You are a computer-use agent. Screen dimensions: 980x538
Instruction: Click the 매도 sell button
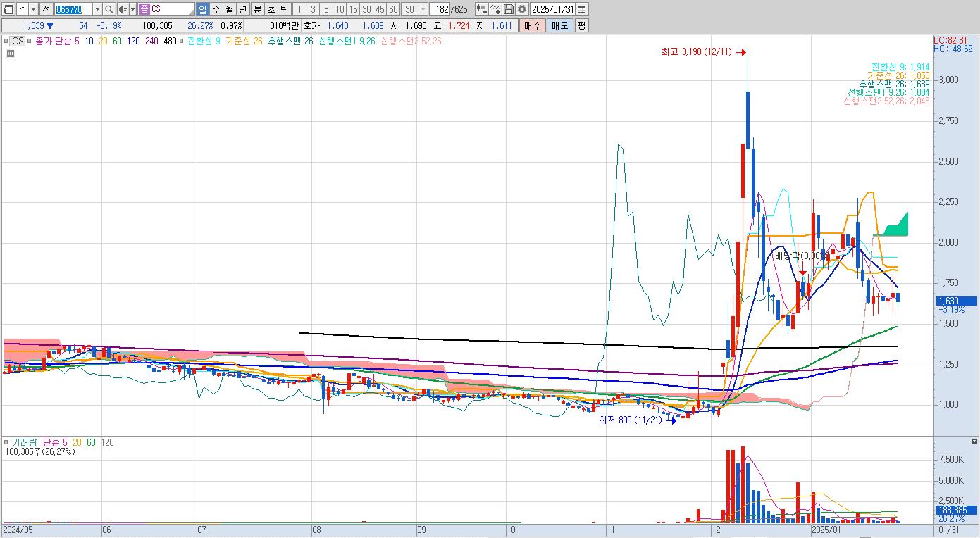coord(559,25)
